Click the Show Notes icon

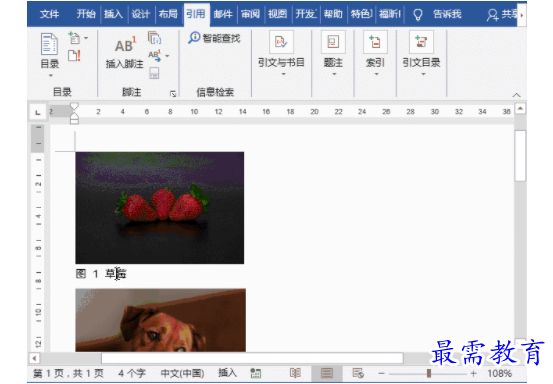pos(154,73)
